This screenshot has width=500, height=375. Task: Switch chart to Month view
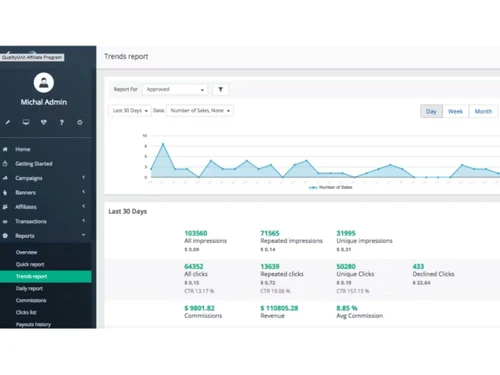coord(483,111)
